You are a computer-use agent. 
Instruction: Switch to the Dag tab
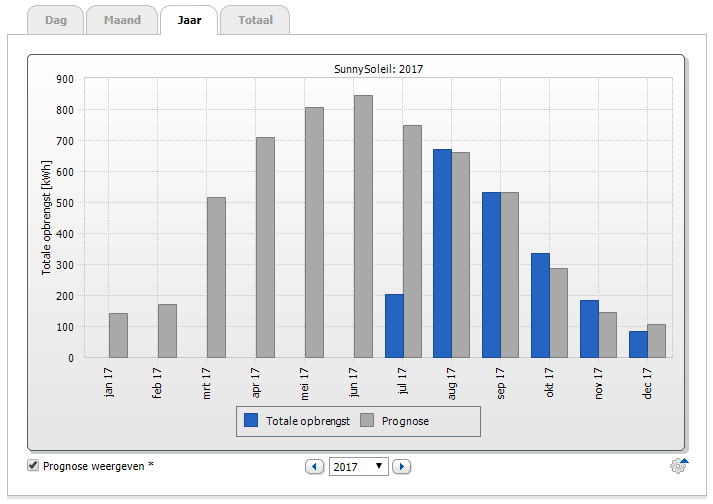[55, 20]
